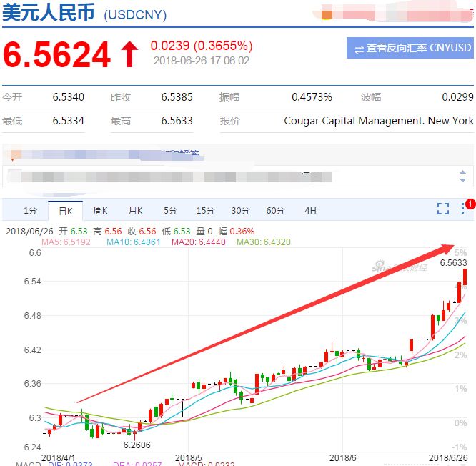Click the latest red candlestick at chart's right
Screen dimensions: 476x466
coord(465,277)
